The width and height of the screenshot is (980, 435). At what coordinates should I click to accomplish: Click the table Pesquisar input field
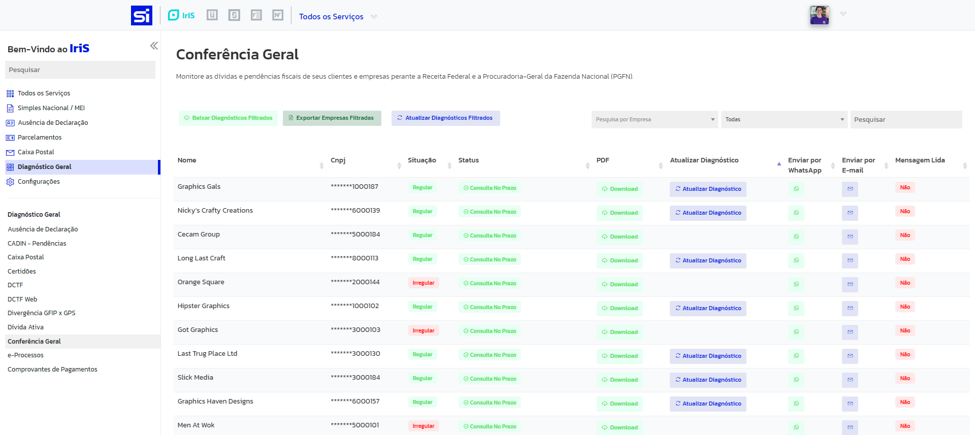905,120
